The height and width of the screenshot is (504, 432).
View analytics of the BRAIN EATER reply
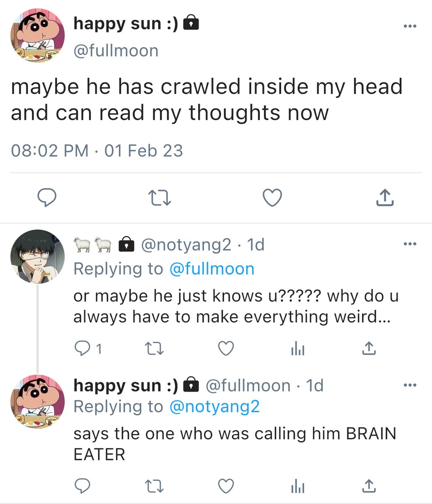tap(298, 486)
